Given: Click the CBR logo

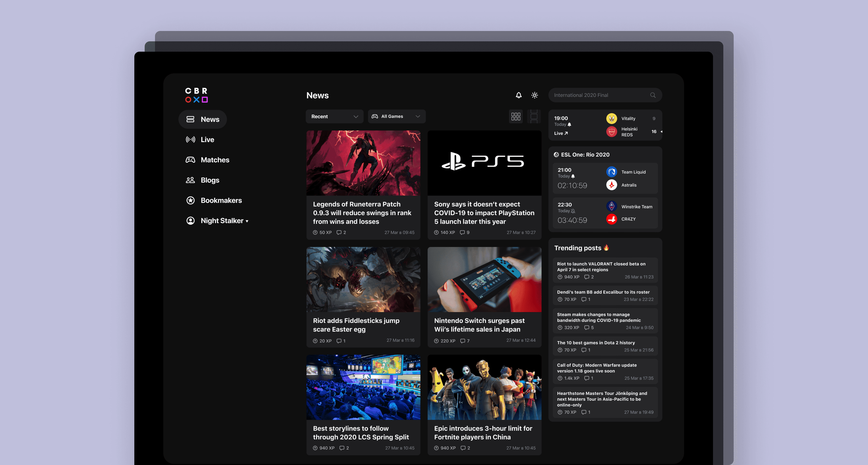Looking at the screenshot, I should (x=196, y=95).
